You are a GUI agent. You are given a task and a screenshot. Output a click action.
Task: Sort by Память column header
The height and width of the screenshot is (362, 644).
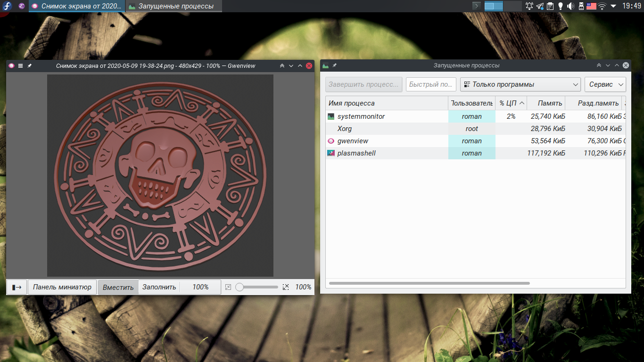546,103
